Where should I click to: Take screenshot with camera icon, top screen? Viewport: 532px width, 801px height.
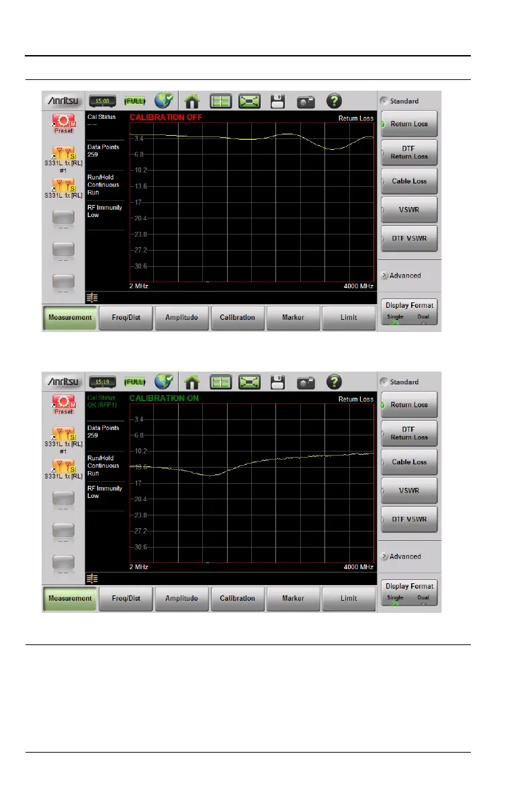(306, 102)
